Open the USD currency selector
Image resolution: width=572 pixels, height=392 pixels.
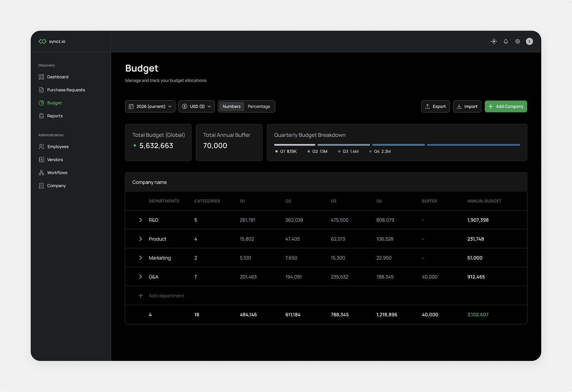point(196,106)
